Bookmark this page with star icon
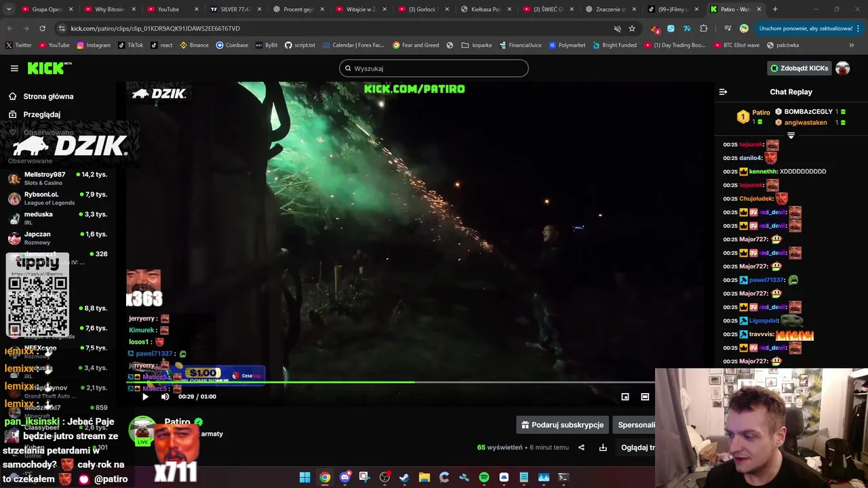The height and width of the screenshot is (488, 868). [x=632, y=28]
